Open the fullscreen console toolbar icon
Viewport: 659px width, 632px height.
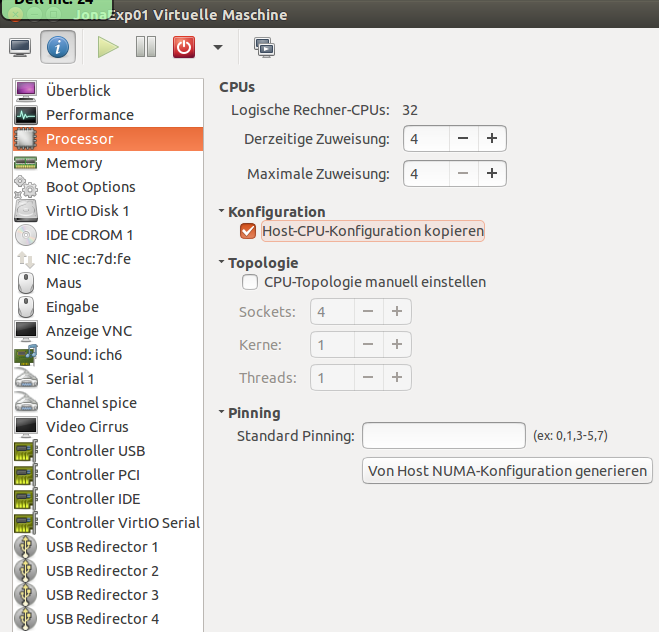[264, 46]
